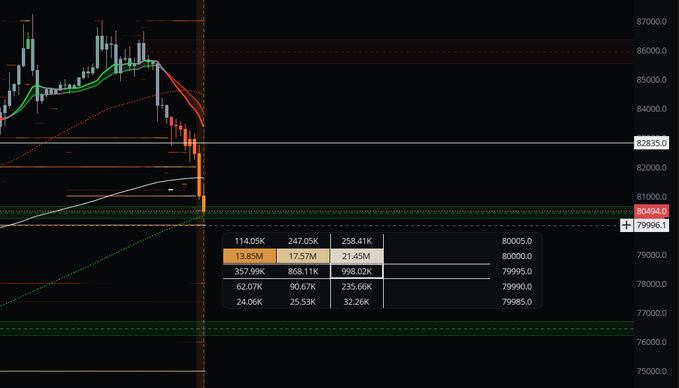Click the 357.99K cell

coord(249,272)
